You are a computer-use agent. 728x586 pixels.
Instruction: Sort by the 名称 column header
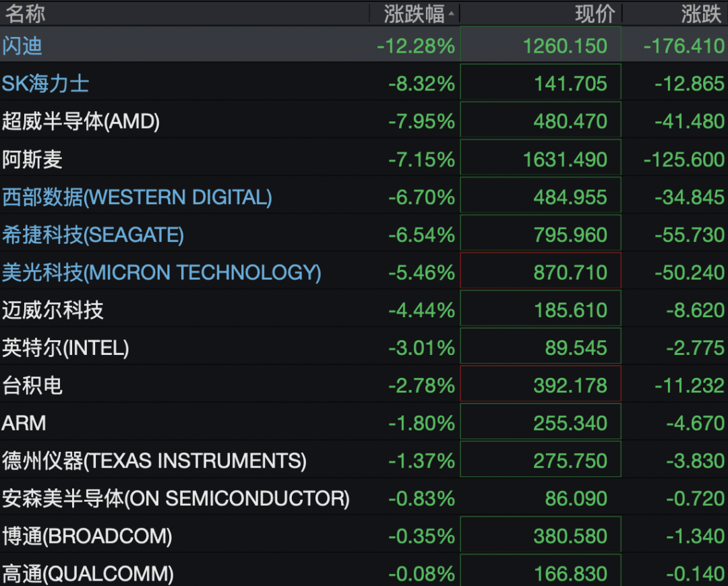click(x=25, y=14)
